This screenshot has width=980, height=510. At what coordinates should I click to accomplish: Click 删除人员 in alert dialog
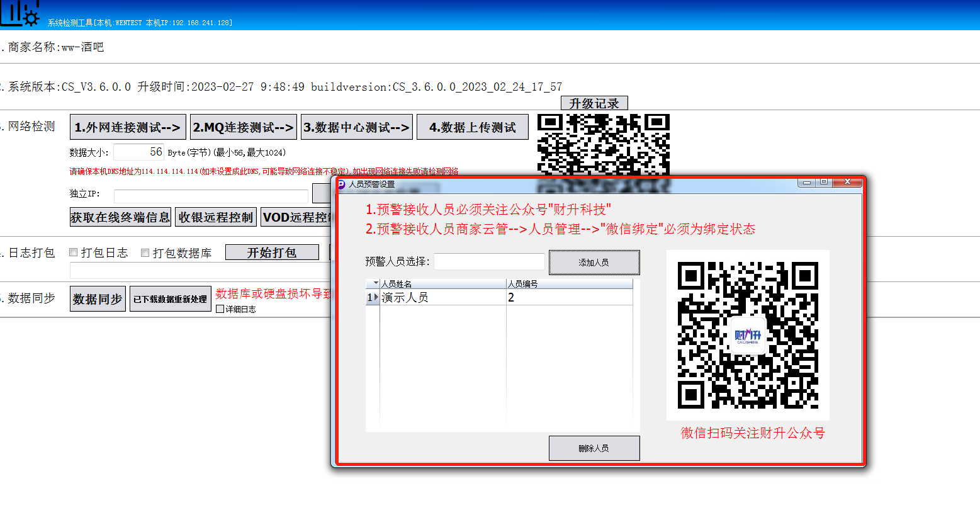pos(594,448)
